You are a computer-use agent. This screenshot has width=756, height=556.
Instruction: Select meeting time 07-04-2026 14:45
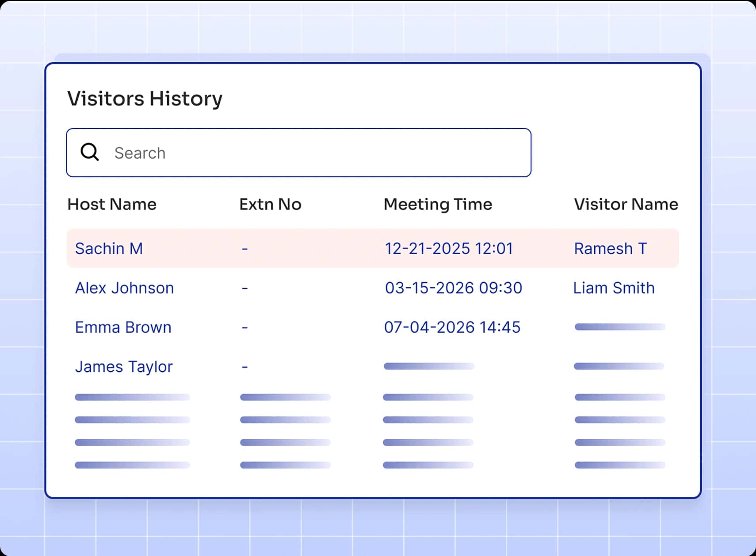tap(452, 328)
